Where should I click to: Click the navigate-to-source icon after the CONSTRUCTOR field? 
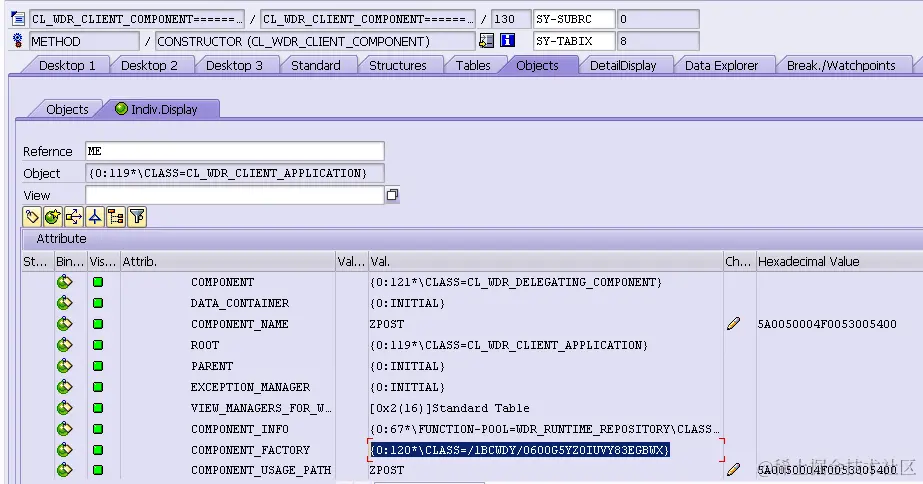[x=486, y=41]
